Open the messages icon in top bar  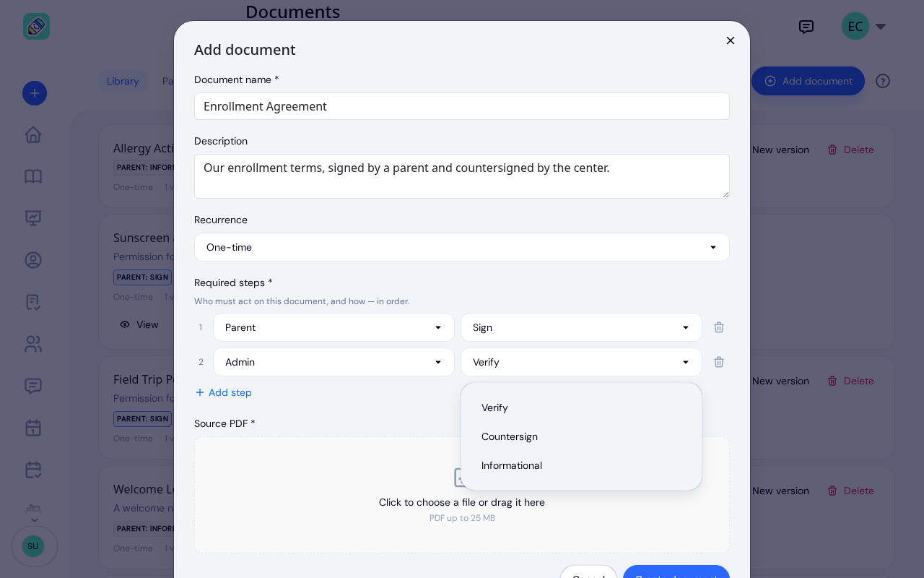(806, 27)
